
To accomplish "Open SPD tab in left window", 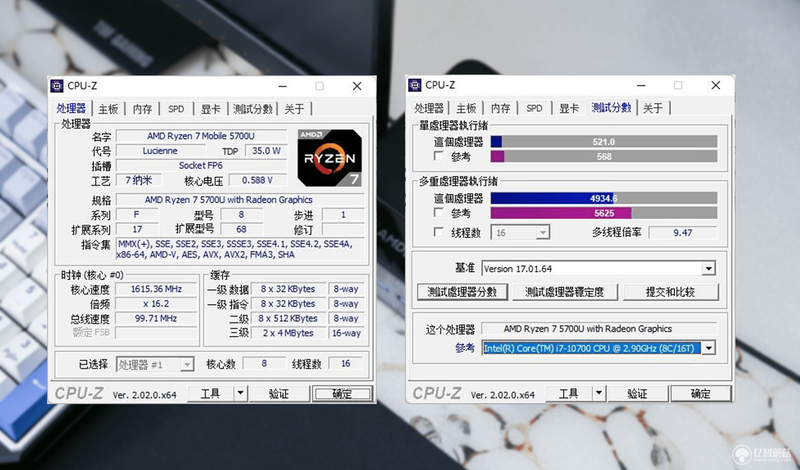I will [x=176, y=109].
